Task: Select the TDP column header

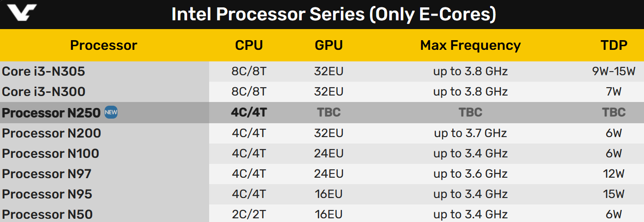Action: [614, 45]
